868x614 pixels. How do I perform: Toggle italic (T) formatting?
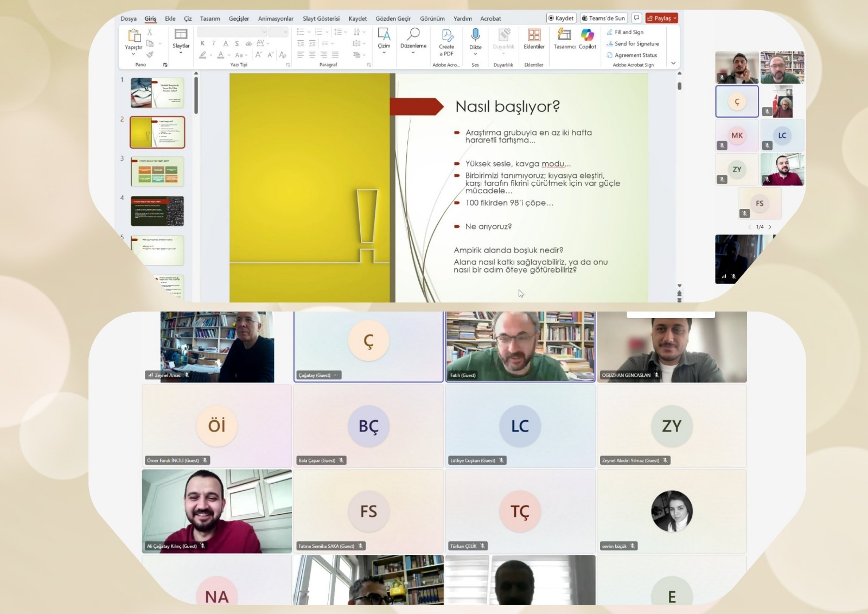tap(214, 43)
